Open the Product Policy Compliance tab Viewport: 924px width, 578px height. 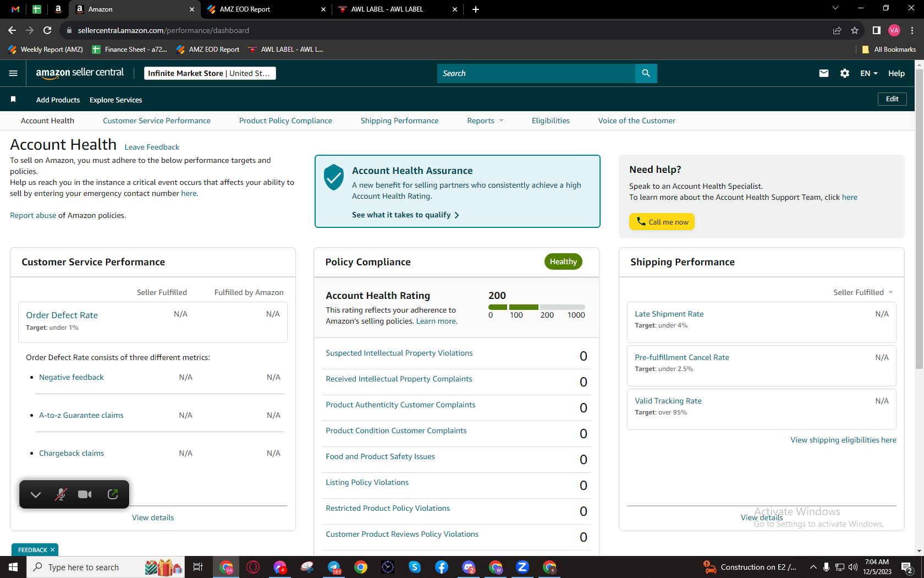pyautogui.click(x=285, y=121)
